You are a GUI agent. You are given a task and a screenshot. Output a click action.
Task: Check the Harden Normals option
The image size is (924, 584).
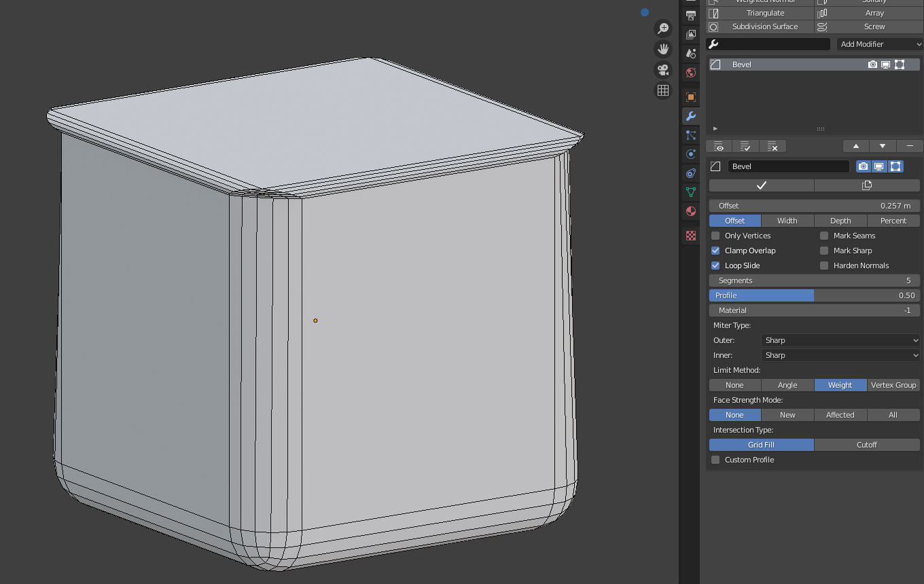pos(824,266)
